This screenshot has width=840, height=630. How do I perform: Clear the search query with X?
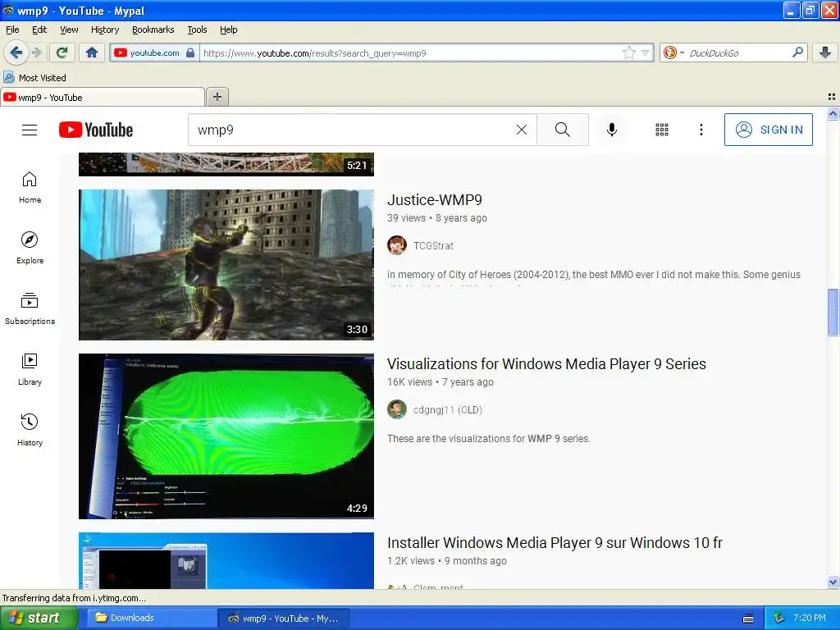click(x=521, y=130)
